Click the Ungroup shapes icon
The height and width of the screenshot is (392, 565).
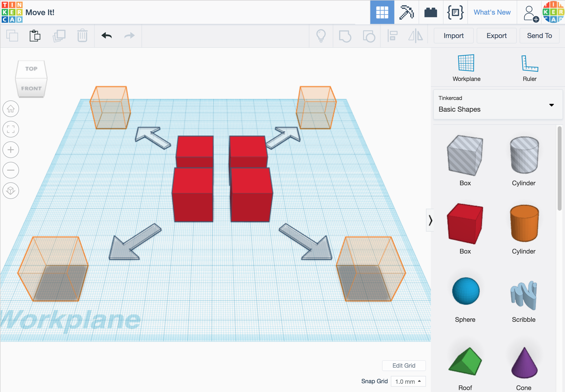[369, 36]
